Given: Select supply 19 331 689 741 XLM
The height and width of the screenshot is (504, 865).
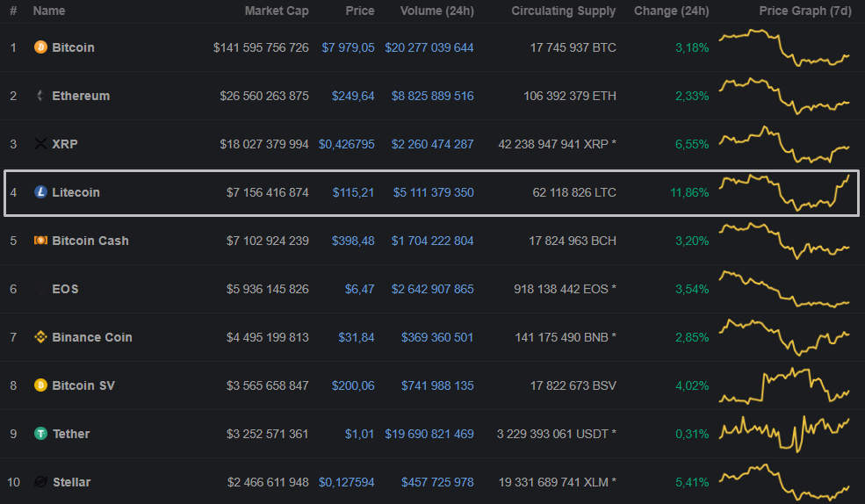Looking at the screenshot, I should 557,482.
